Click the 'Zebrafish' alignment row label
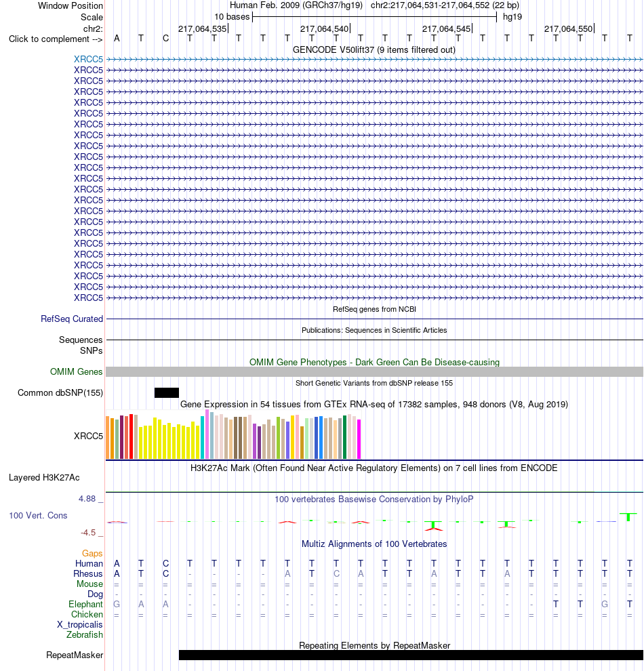This screenshot has width=644, height=671. point(84,634)
